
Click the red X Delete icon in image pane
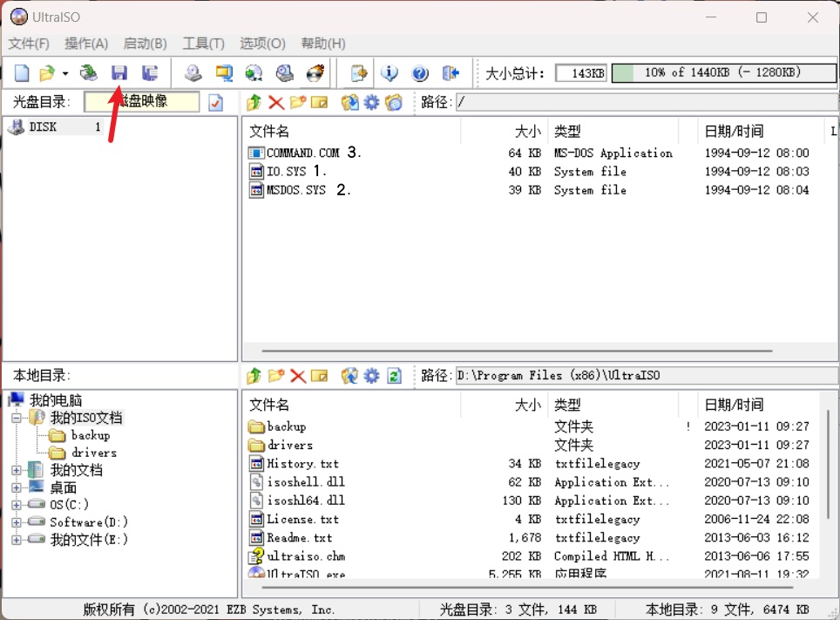point(276,102)
